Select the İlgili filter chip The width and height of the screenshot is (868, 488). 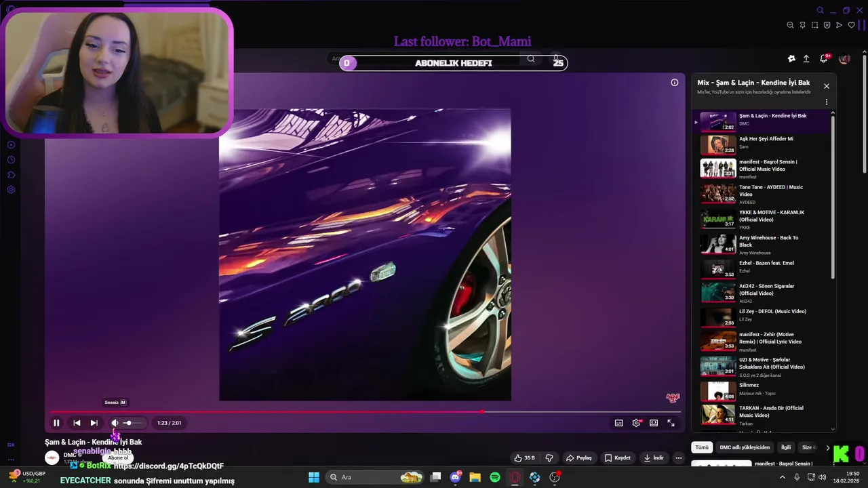(x=786, y=447)
